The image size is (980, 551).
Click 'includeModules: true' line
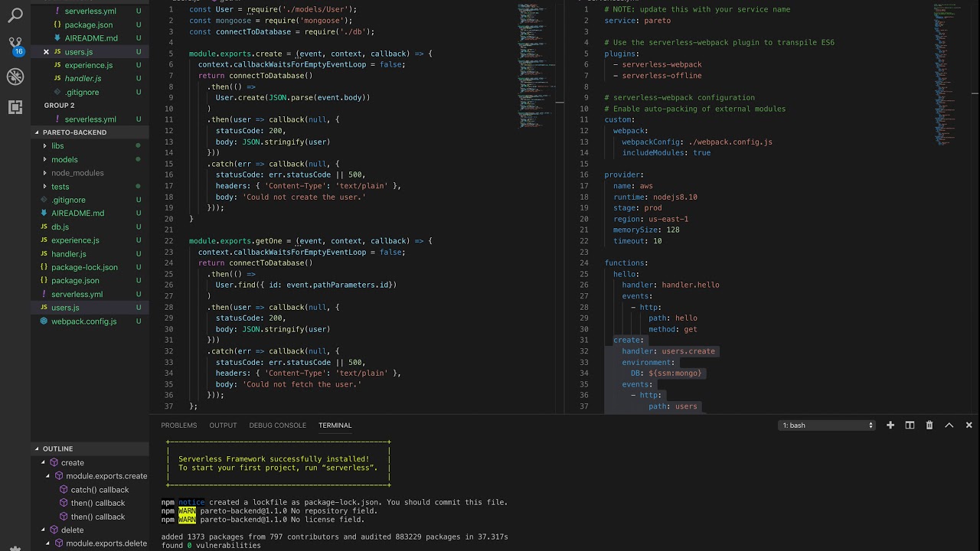(x=666, y=153)
